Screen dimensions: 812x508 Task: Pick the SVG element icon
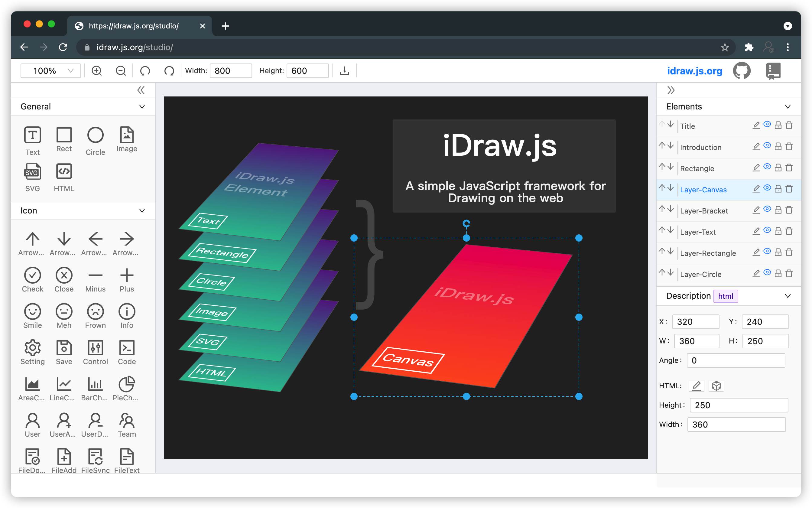click(33, 172)
